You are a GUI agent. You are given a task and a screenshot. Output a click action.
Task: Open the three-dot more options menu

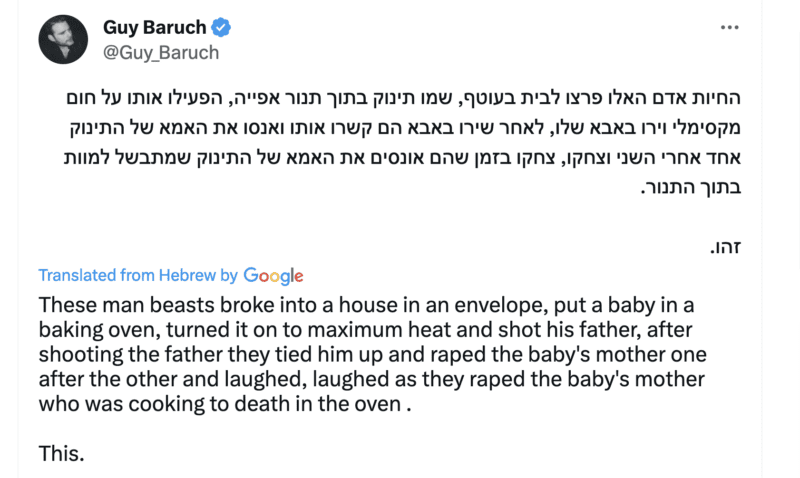pos(728,27)
